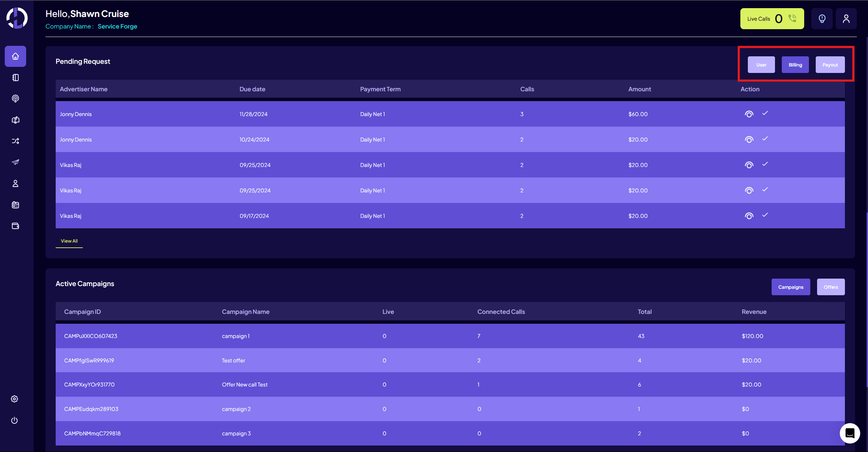This screenshot has height=452, width=868.
Task: Open the chat widget bubble
Action: pyautogui.click(x=850, y=433)
